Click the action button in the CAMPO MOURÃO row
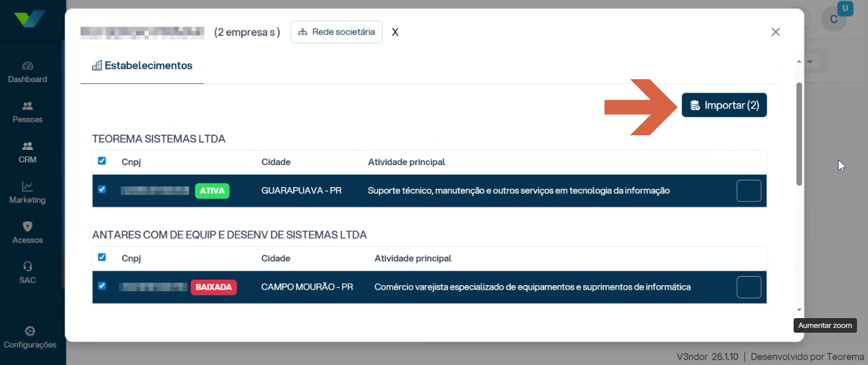Viewport: 868px width, 365px height. point(749,287)
